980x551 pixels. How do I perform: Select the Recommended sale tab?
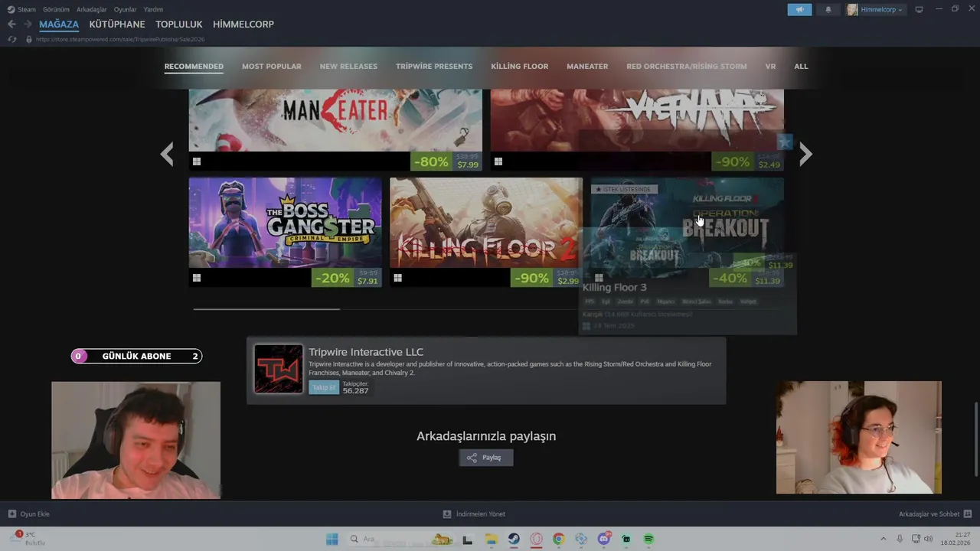(x=194, y=67)
